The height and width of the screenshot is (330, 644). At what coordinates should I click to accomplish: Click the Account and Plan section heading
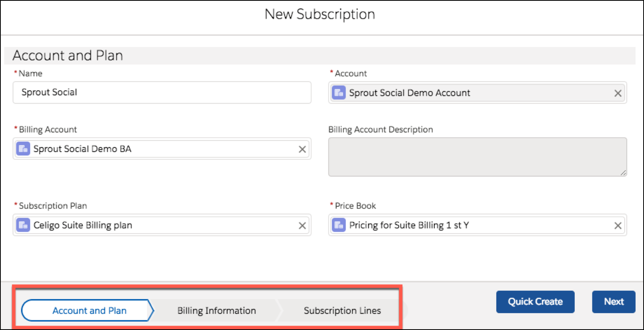(x=68, y=56)
